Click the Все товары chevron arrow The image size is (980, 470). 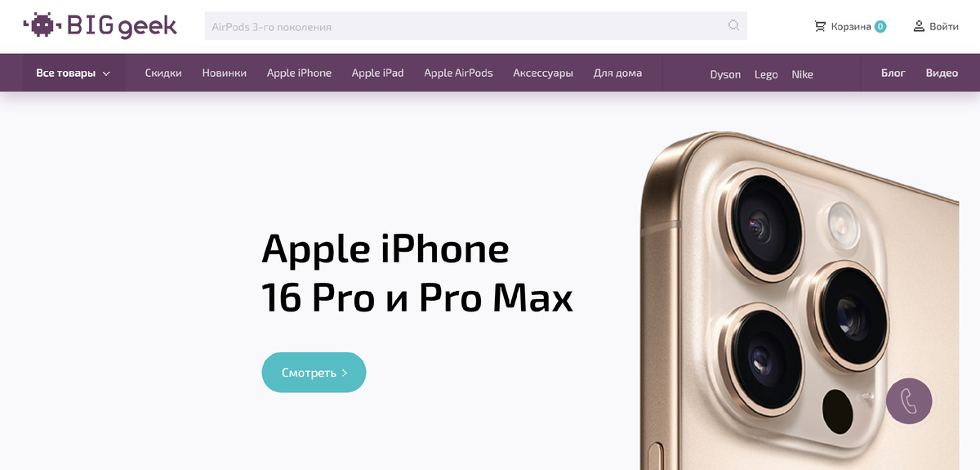point(106,74)
